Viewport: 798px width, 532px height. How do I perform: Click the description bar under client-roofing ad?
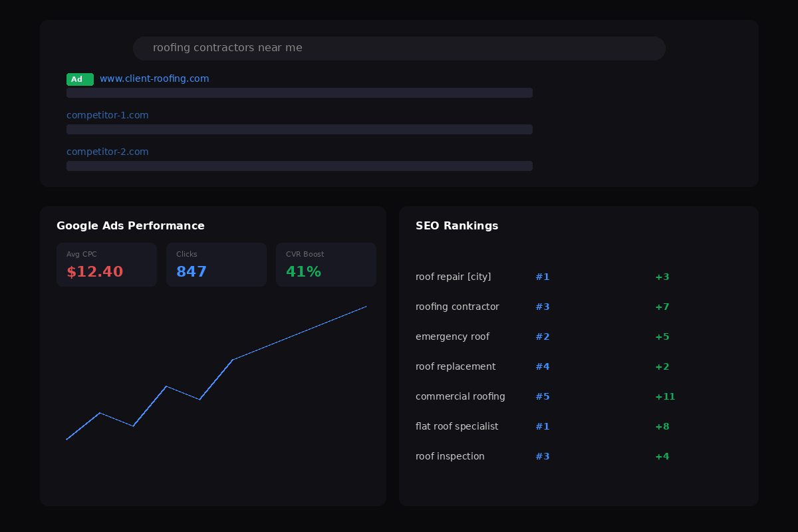coord(299,92)
